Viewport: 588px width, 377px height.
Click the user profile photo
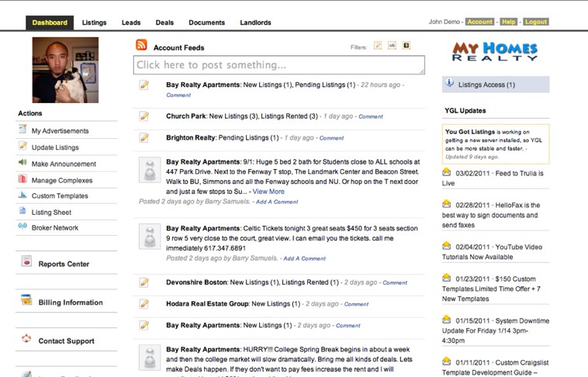pos(65,70)
